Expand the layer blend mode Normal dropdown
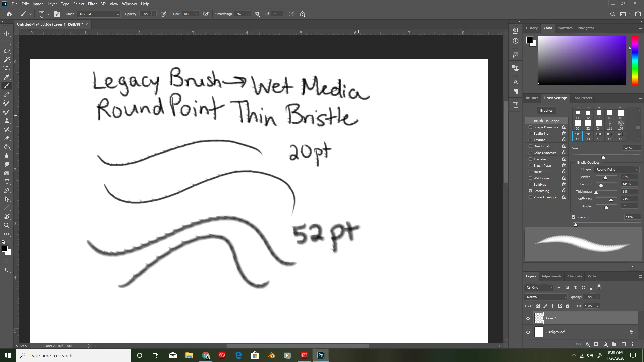The height and width of the screenshot is (362, 644). pyautogui.click(x=546, y=297)
